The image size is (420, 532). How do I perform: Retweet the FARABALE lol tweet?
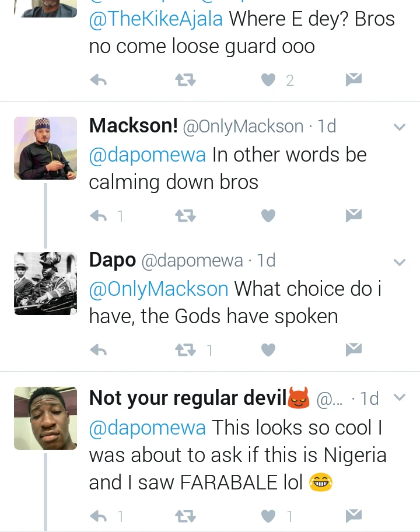(x=185, y=516)
